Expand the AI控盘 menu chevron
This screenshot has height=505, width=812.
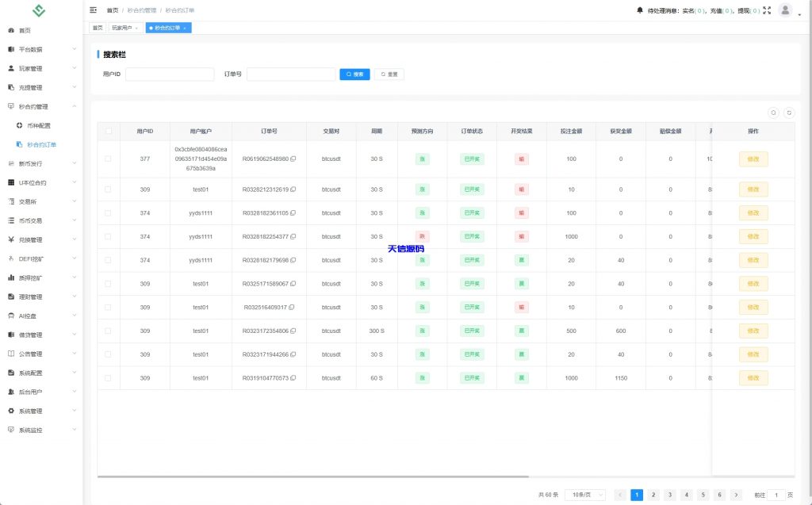(74, 316)
